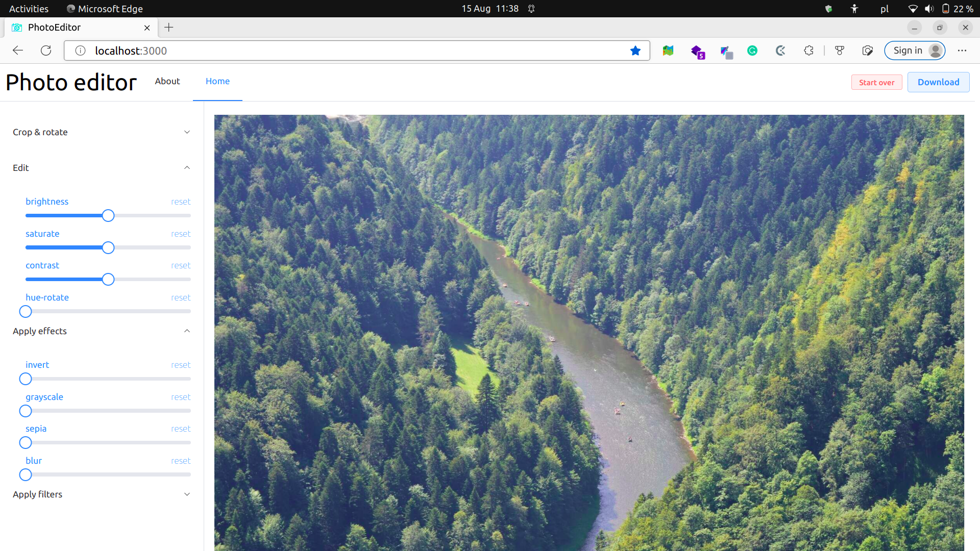
Task: Open the About tab
Action: point(167,81)
